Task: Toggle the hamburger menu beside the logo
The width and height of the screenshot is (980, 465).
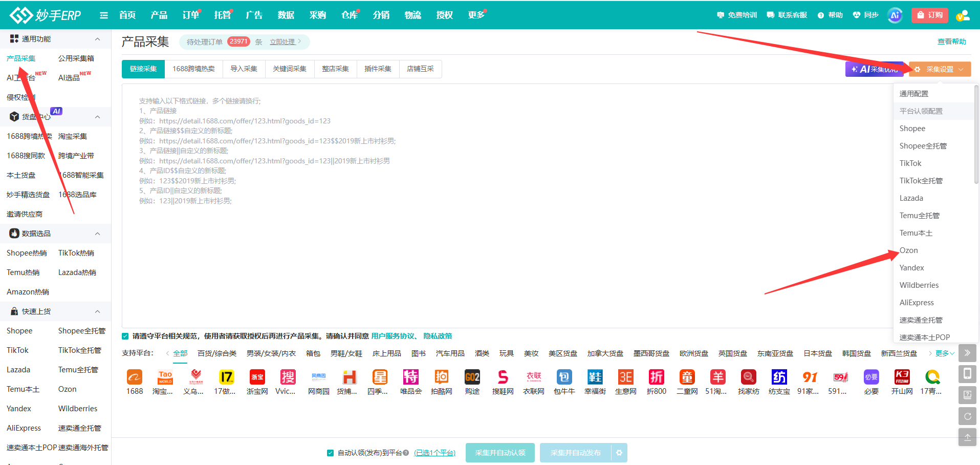Action: (104, 15)
